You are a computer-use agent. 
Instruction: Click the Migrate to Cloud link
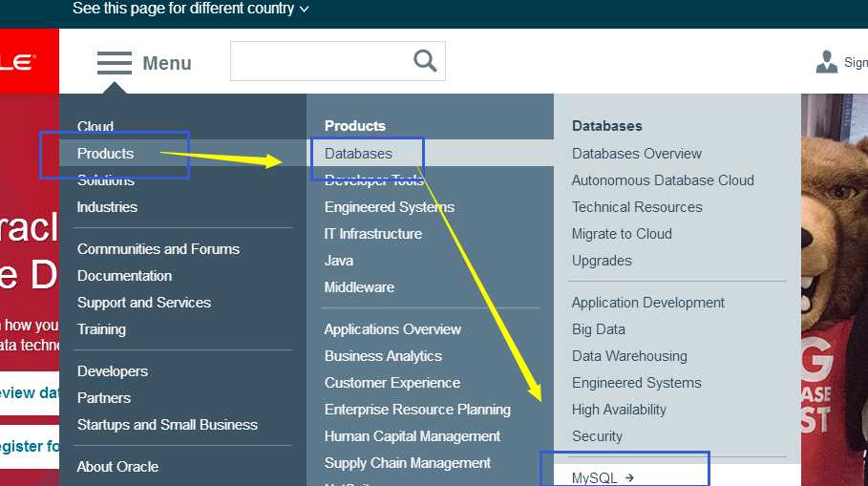coord(622,234)
